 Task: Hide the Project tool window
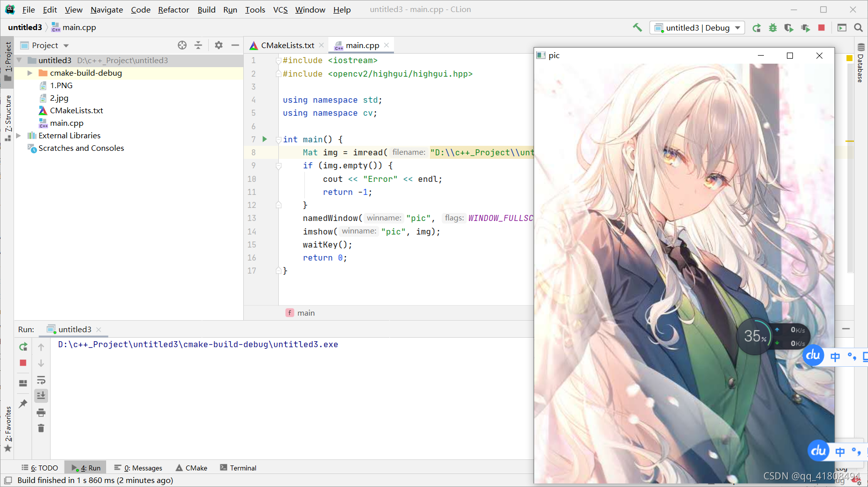tap(235, 45)
